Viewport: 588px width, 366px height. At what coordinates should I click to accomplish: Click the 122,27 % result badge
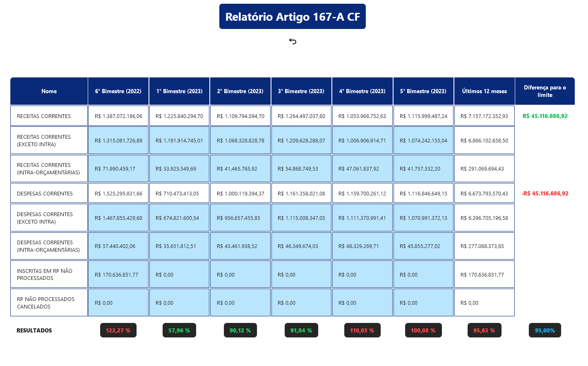[118, 330]
